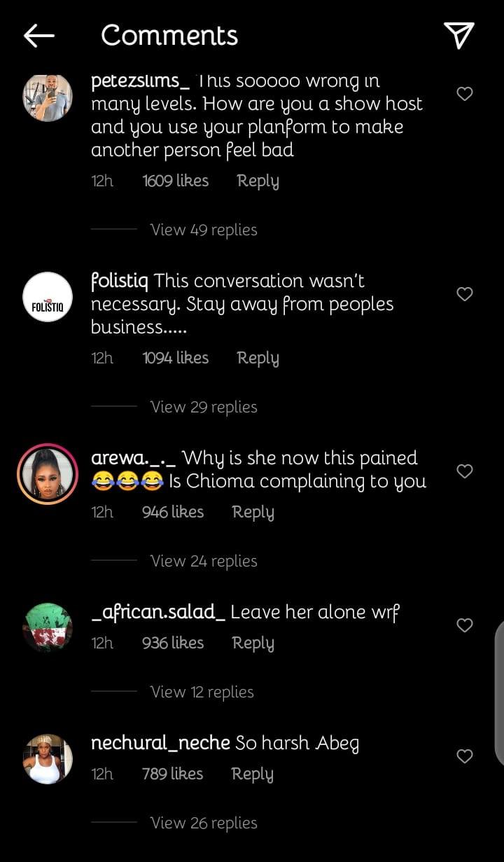504x862 pixels.
Task: Open the share/send paper plane icon
Action: (459, 36)
